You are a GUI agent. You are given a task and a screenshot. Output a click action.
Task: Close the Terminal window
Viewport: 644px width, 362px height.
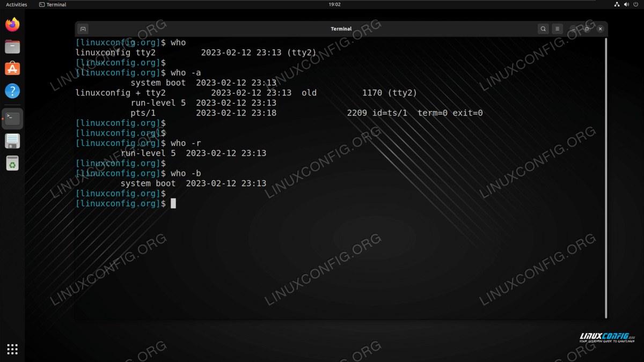(x=601, y=29)
